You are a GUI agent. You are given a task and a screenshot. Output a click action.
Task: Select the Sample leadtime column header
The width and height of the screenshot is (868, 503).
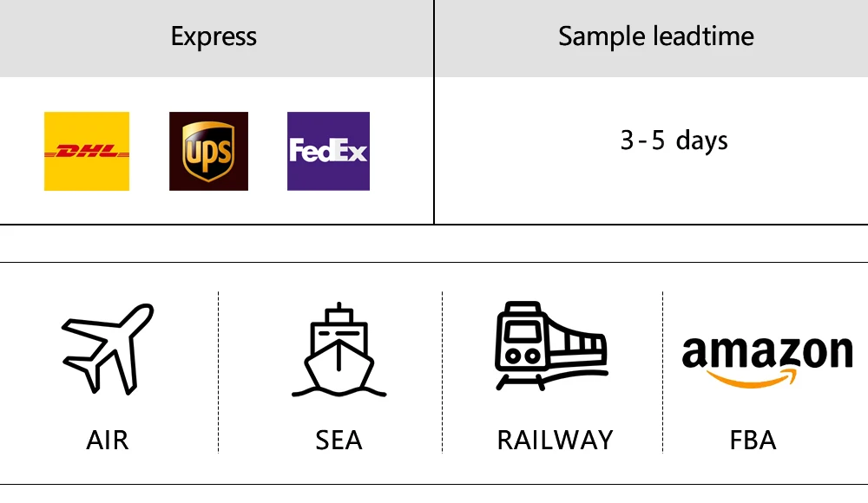656,36
